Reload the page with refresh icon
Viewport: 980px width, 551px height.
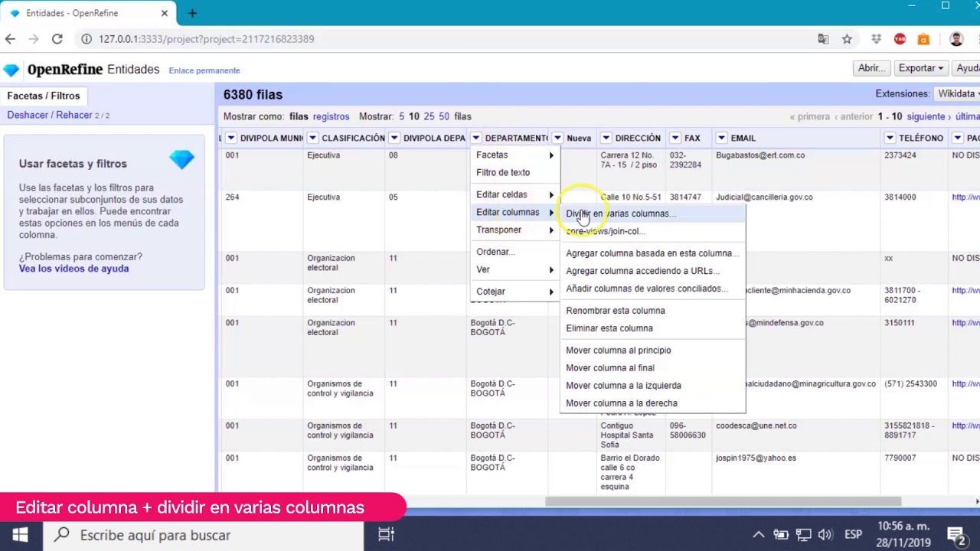coord(57,39)
